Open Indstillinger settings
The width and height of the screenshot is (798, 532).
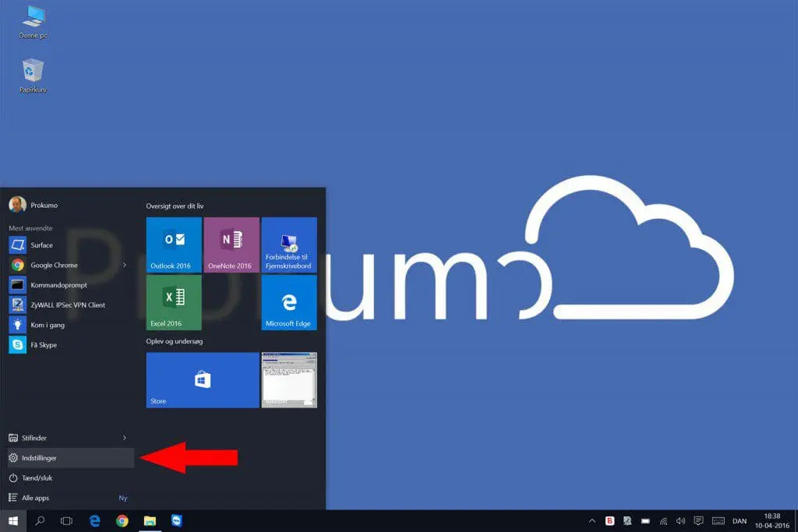pyautogui.click(x=71, y=458)
